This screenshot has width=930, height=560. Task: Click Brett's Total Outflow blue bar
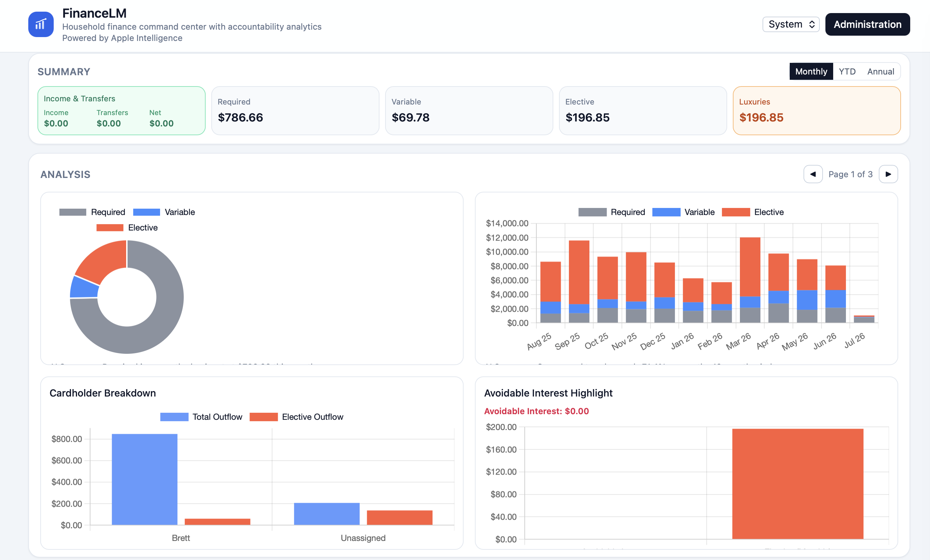click(x=145, y=479)
